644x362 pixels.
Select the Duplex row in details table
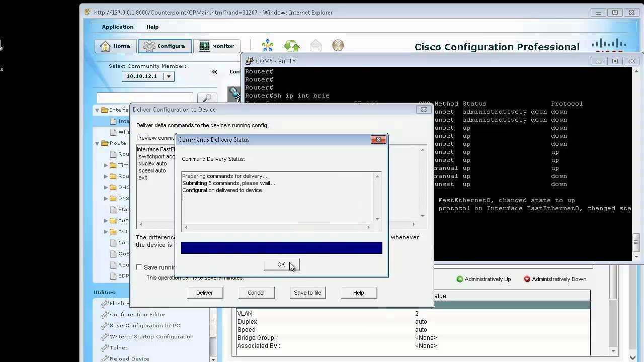click(x=413, y=322)
